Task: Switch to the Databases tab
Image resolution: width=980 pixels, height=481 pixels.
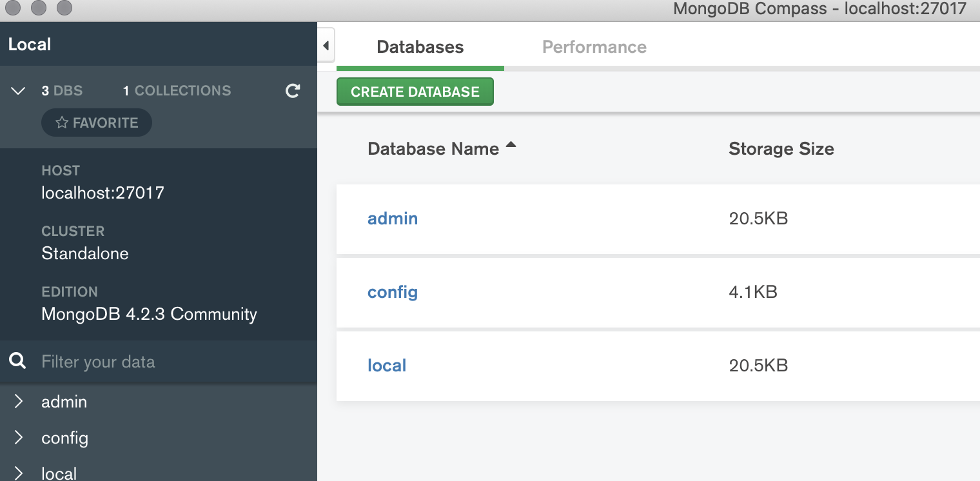Action: pos(420,47)
